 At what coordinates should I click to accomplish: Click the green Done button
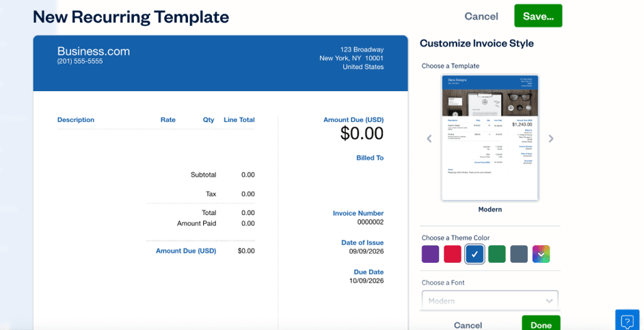541,324
